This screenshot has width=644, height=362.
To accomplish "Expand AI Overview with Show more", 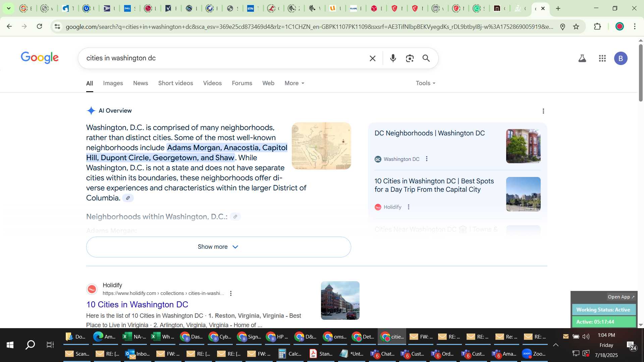I will (x=219, y=247).
